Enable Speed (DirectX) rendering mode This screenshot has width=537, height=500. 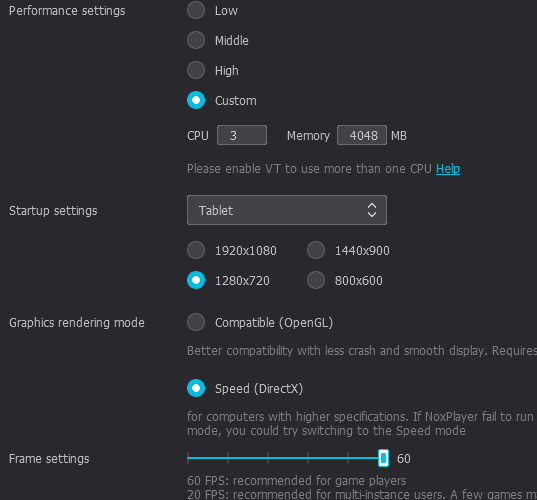tap(196, 388)
